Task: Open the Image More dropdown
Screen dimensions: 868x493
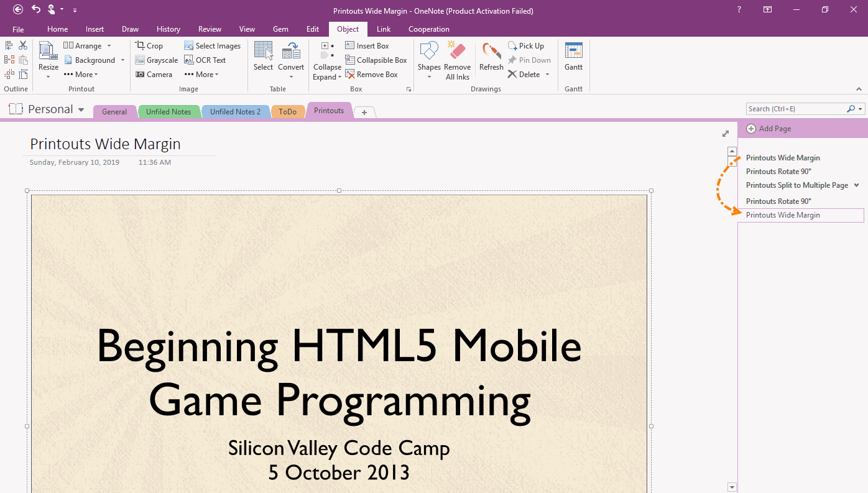Action: click(201, 75)
